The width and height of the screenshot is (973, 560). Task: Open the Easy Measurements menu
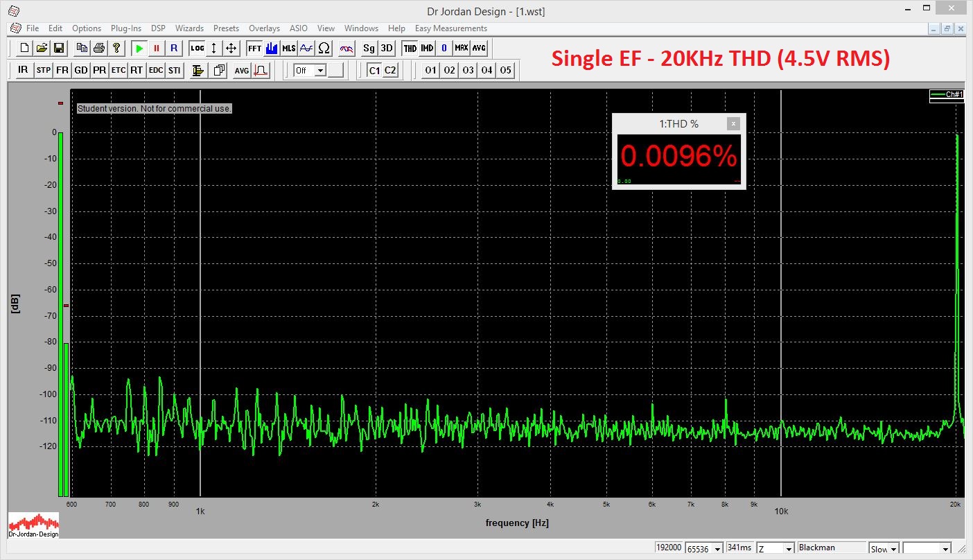(451, 28)
